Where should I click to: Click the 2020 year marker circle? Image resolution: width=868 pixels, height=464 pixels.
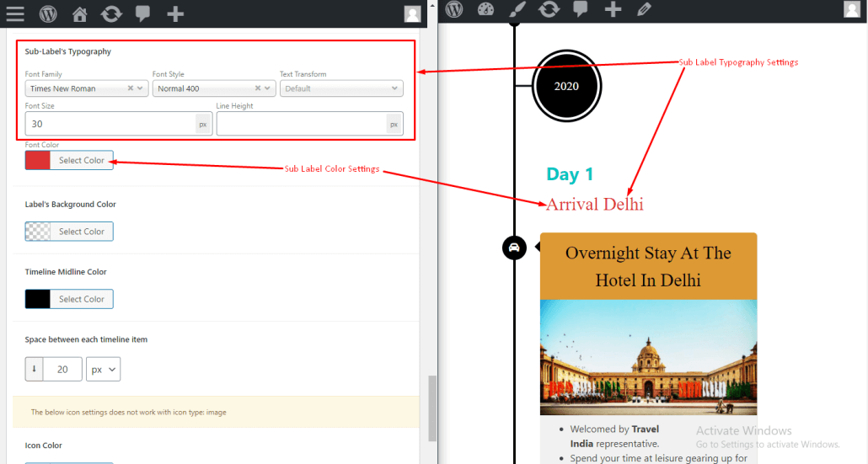pos(566,86)
